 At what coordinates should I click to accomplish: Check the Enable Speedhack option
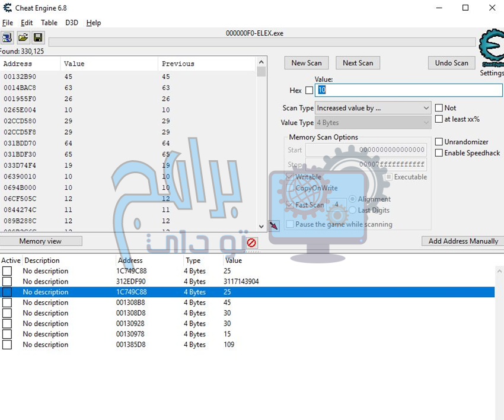[x=439, y=153]
